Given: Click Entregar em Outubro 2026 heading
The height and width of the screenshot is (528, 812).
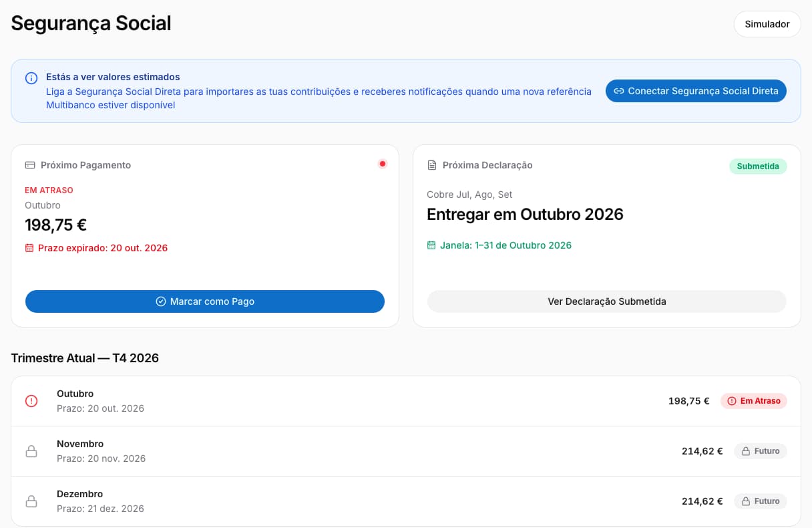Looking at the screenshot, I should click(525, 215).
